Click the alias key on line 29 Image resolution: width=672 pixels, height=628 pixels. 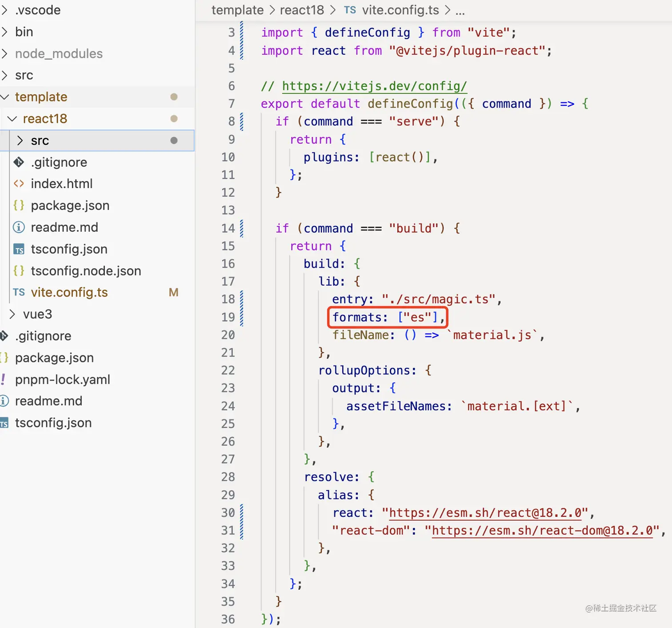[335, 495]
